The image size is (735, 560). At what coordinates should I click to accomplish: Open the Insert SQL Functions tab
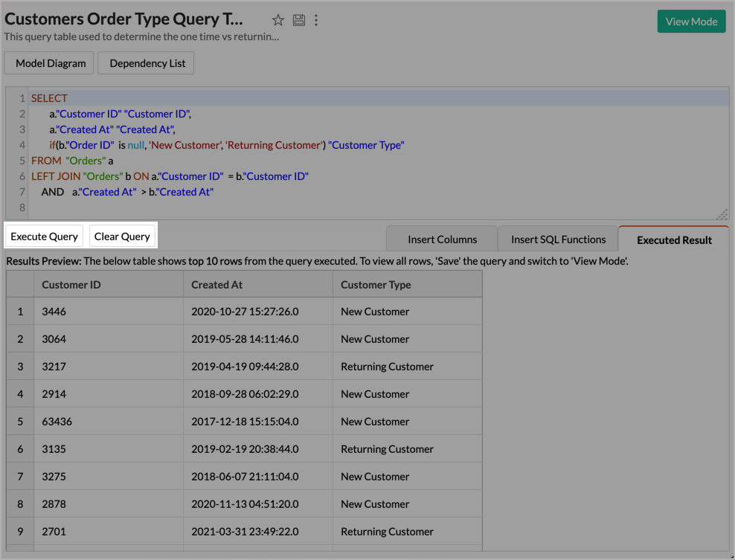tap(558, 239)
